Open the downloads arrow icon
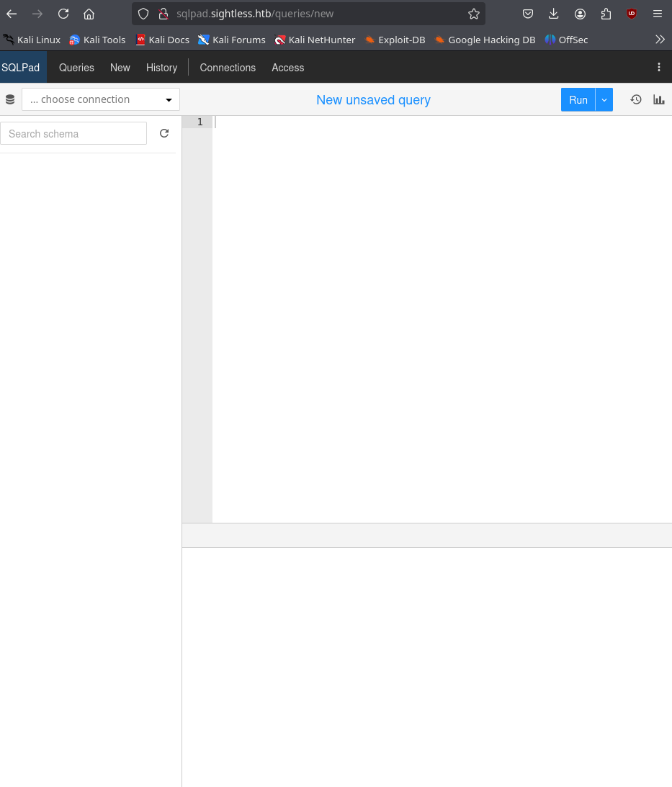Screen dimensions: 672x787 click(553, 14)
